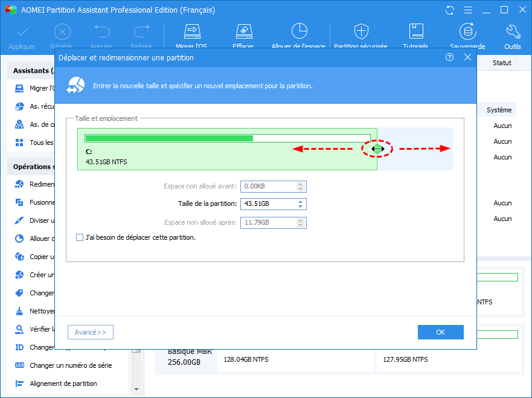Confirm resizing with the OK button
Viewport: 532px width, 398px height.
(440, 332)
